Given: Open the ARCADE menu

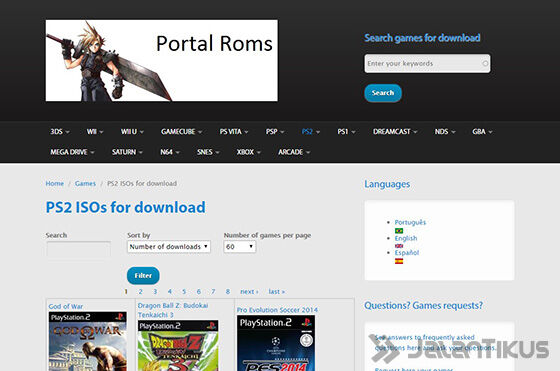Looking at the screenshot, I should click(294, 152).
